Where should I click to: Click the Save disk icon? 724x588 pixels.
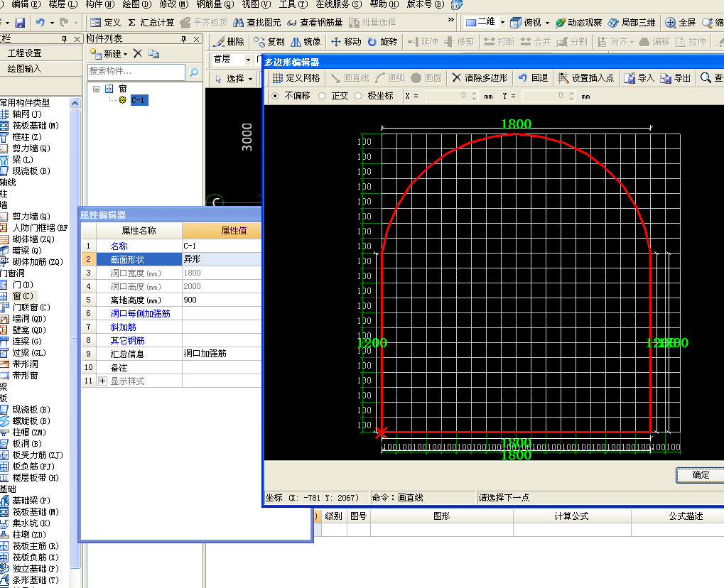click(x=20, y=22)
